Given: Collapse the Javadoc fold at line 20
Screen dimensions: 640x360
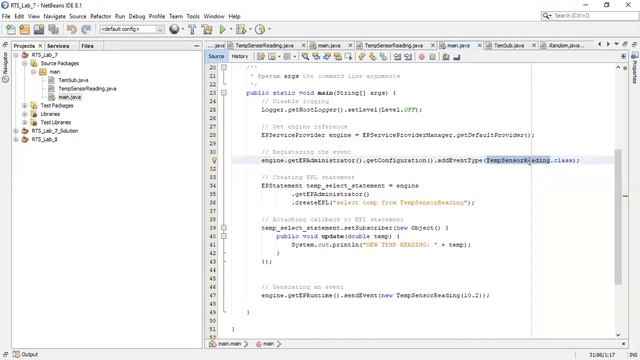Looking at the screenshot, I should (224, 67).
